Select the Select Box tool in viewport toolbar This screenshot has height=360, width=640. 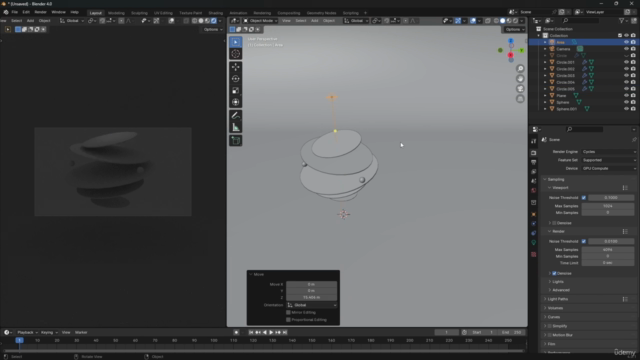pos(236,42)
